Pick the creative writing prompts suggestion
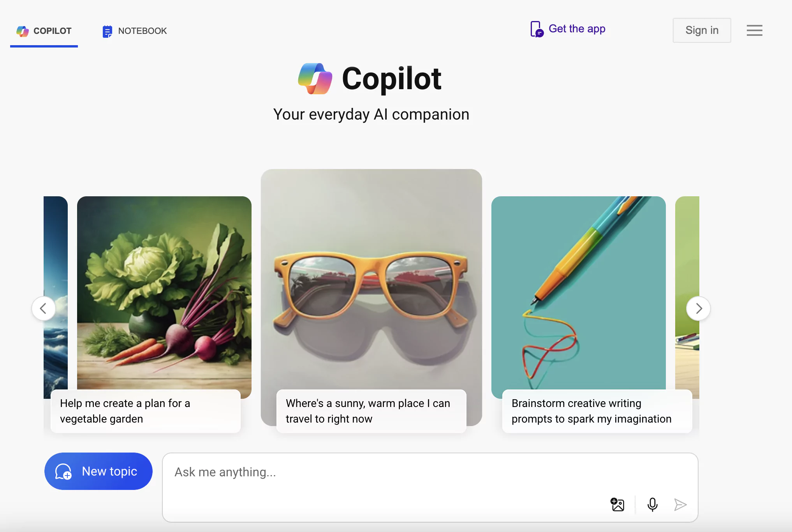This screenshot has width=792, height=532. point(597,411)
